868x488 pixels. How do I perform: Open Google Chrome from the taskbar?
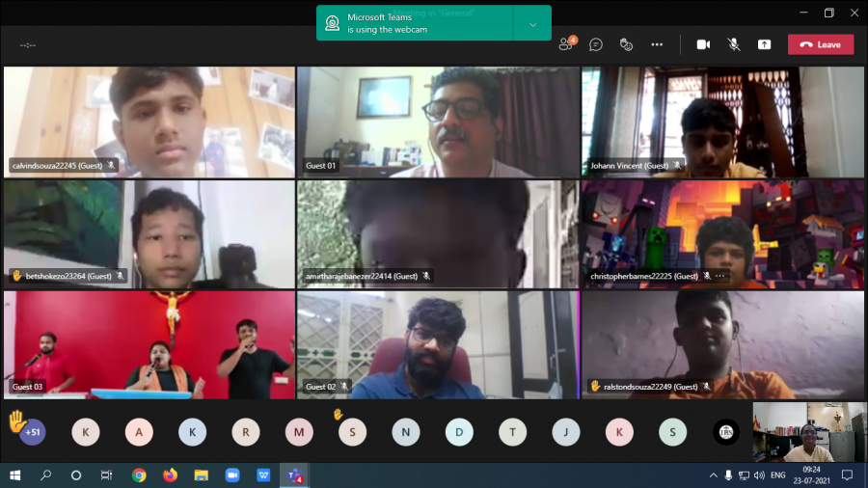point(139,475)
